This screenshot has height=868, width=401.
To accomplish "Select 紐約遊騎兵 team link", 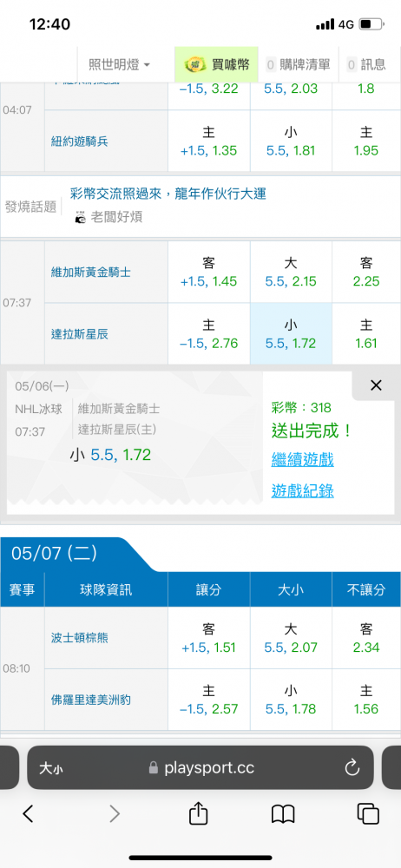I will [x=80, y=141].
